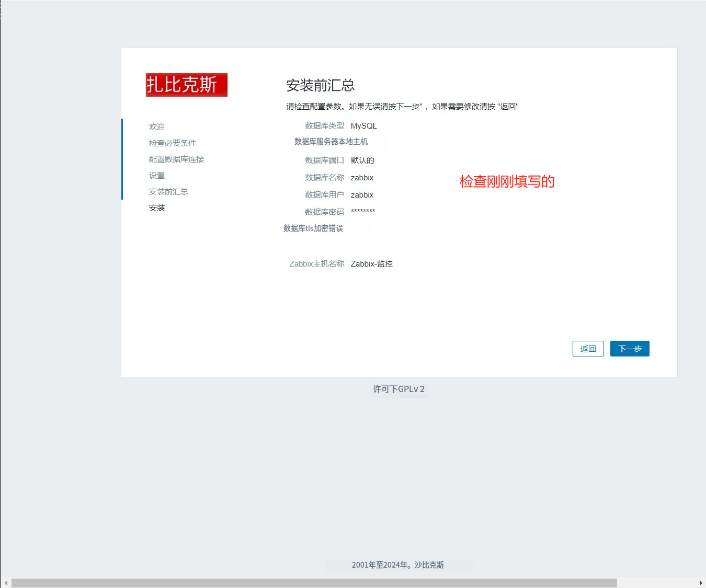Click the 默认的 port value
Viewport: 706px width, 588px height.
tap(362, 160)
